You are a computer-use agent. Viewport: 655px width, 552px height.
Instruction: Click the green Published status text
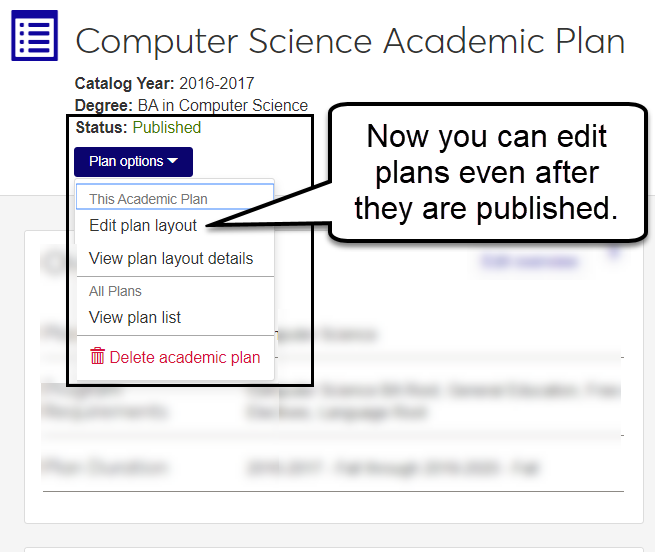[167, 128]
